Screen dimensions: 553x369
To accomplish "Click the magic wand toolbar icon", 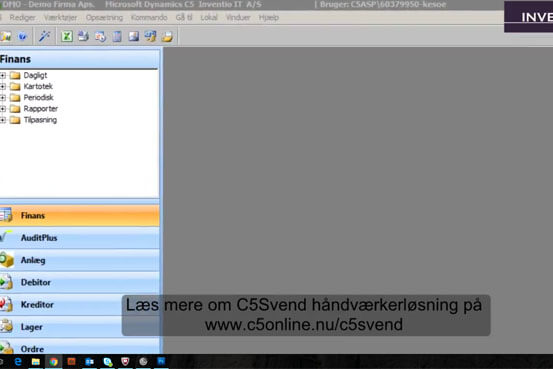I will pos(44,36).
